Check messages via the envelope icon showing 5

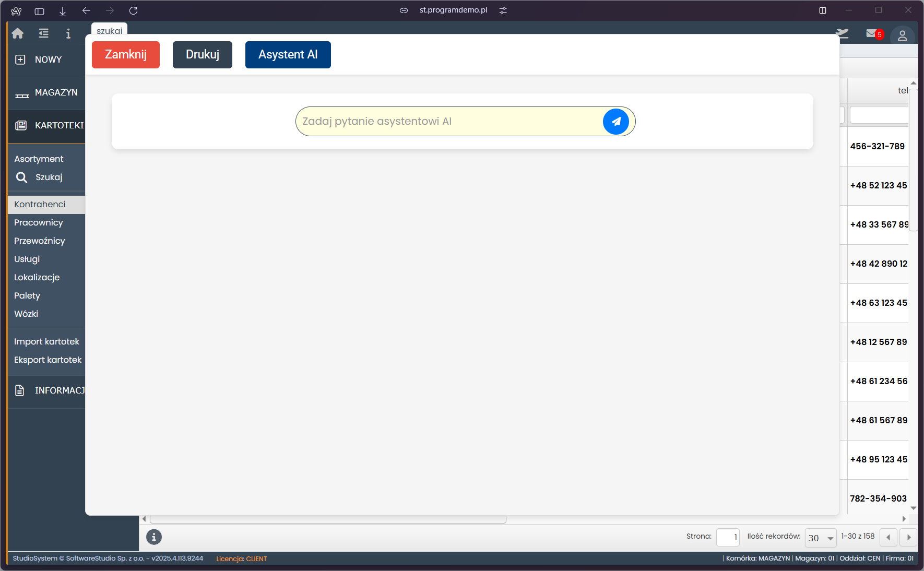pos(872,33)
